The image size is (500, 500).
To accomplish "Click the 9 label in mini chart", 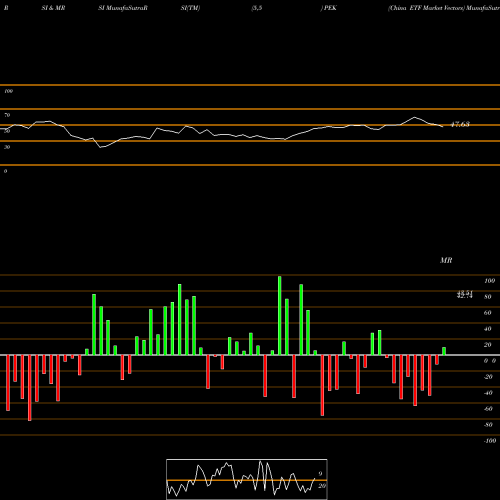I will [320, 474].
